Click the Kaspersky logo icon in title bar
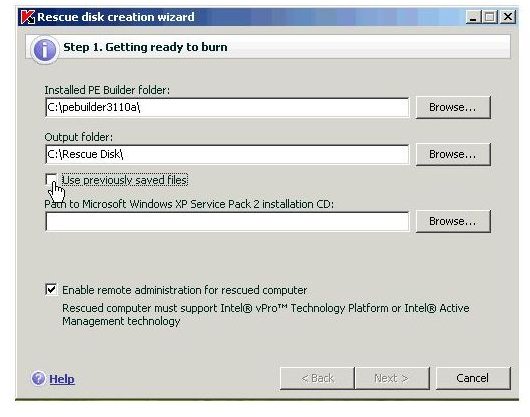The height and width of the screenshot is (417, 530). tap(28, 17)
